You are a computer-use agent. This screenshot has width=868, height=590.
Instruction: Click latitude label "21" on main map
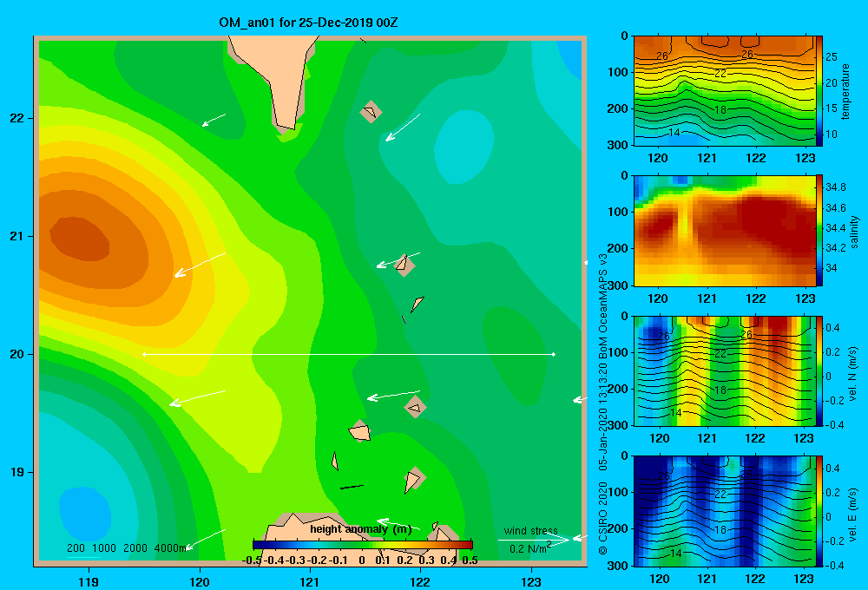(17, 236)
